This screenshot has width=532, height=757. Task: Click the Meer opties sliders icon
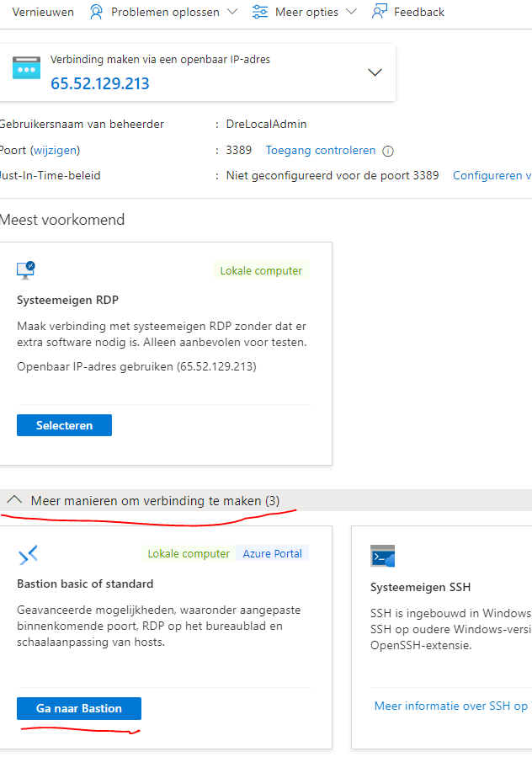tap(260, 12)
